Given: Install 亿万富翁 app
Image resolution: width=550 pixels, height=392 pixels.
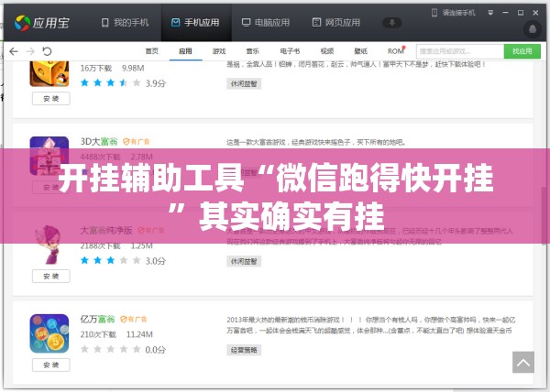Looking at the screenshot, I should pyautogui.click(x=50, y=365).
